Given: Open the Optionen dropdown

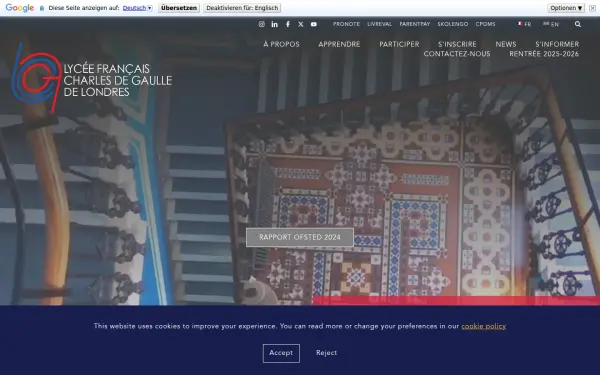Looking at the screenshot, I should tap(566, 8).
